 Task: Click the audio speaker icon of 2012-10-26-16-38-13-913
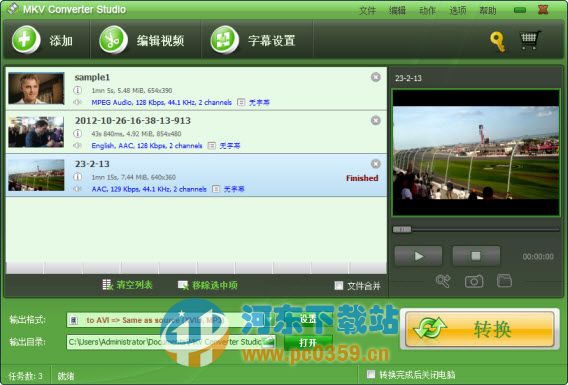(x=77, y=146)
